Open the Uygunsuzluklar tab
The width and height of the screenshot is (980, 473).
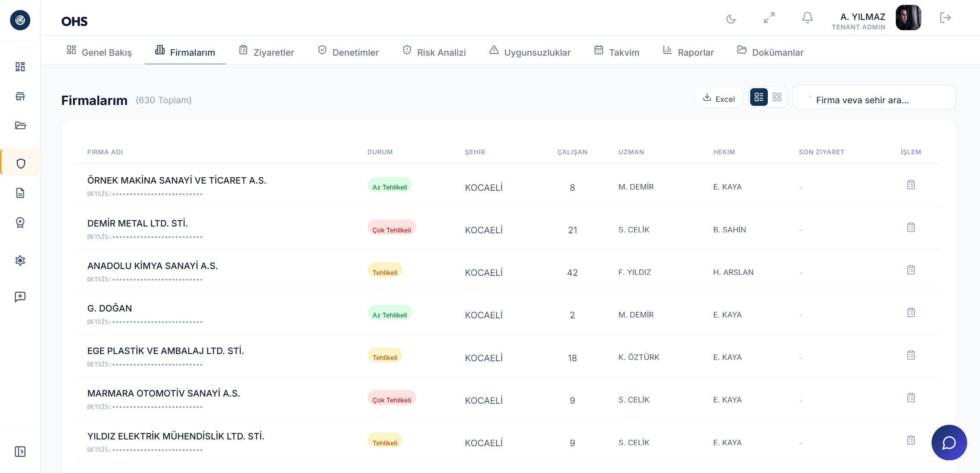[x=530, y=52]
